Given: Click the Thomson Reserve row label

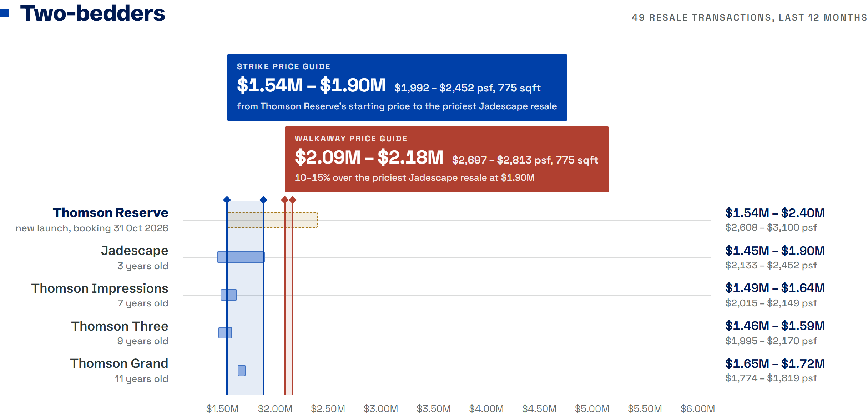Looking at the screenshot, I should click(x=111, y=213).
